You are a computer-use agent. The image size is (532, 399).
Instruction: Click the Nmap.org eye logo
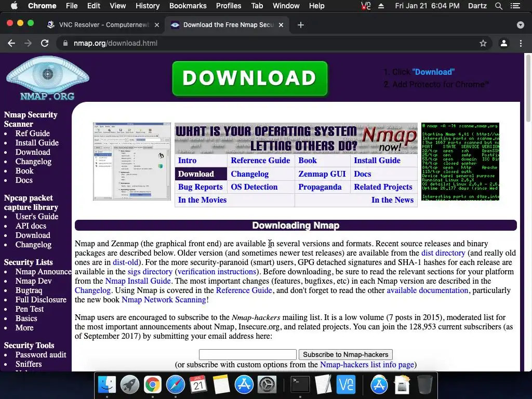click(x=47, y=78)
